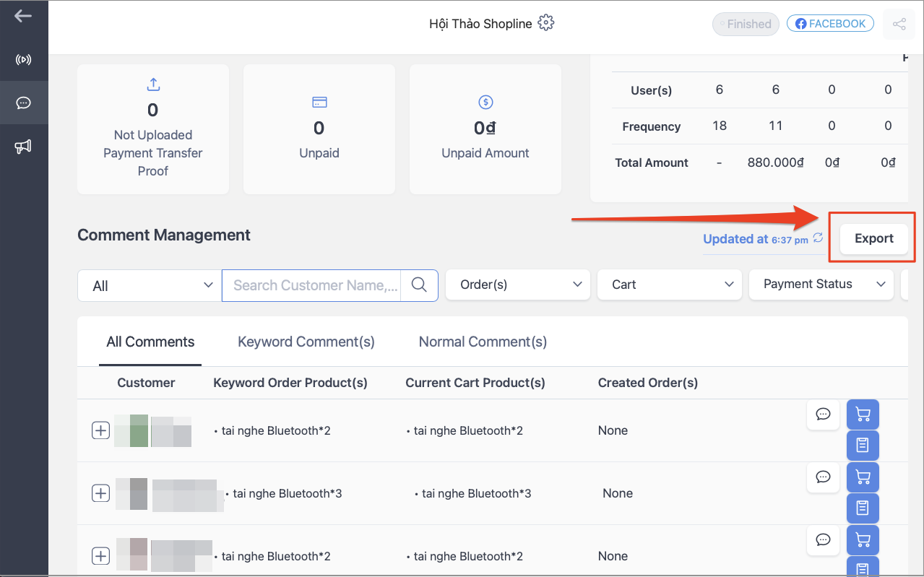The image size is (924, 577).
Task: Open cart icon for second customer row
Action: coord(862,477)
